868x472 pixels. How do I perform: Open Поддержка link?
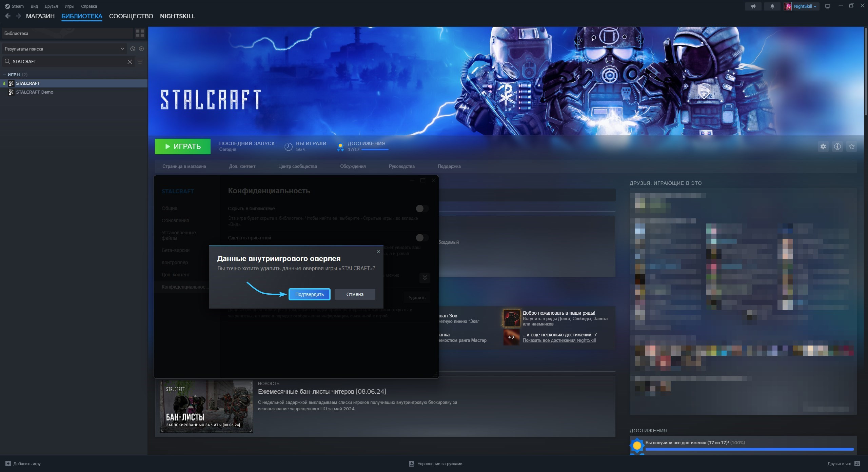449,166
